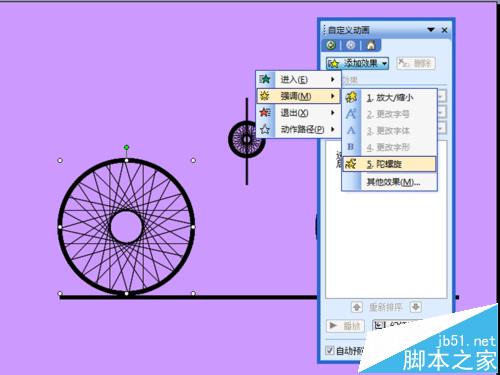Click the back arrow icon in task pane

click(x=331, y=45)
